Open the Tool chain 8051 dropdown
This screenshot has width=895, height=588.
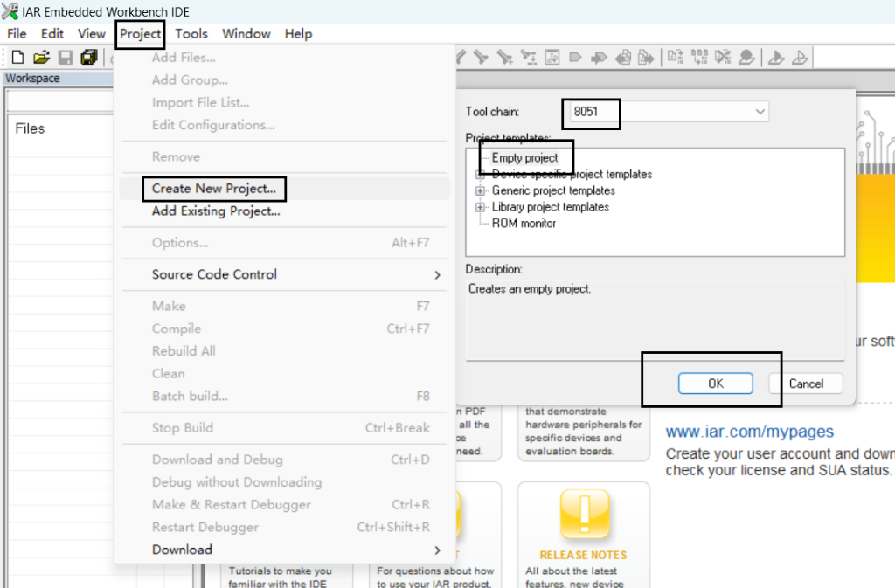pyautogui.click(x=760, y=112)
